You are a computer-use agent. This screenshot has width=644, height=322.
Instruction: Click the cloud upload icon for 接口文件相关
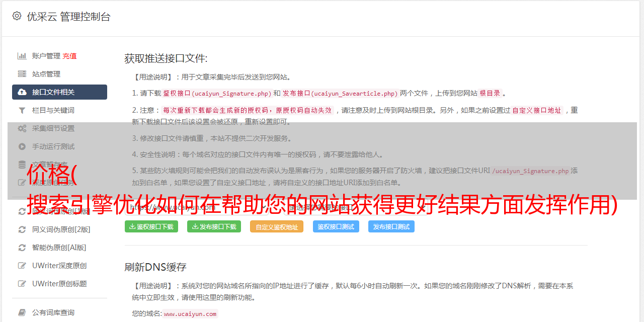22,92
